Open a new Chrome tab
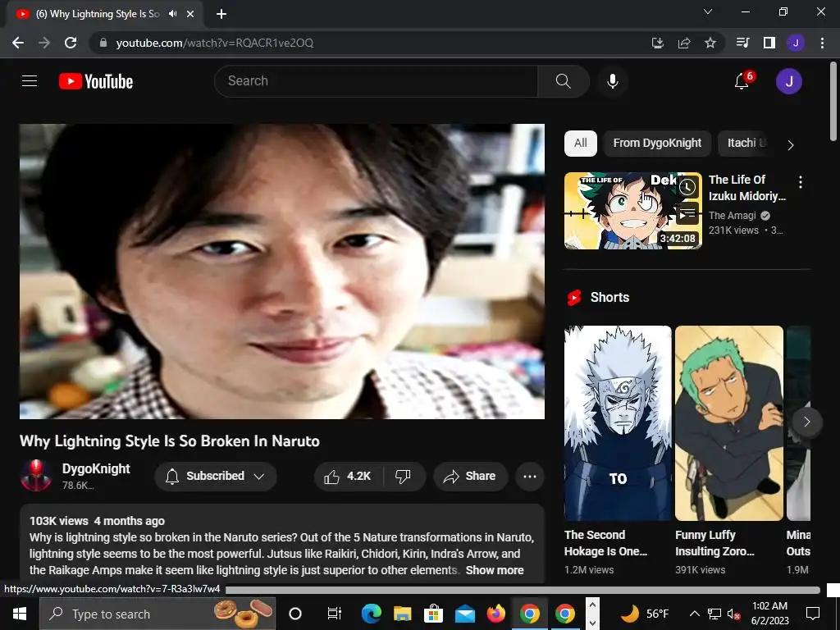The height and width of the screenshot is (630, 840). tap(221, 14)
